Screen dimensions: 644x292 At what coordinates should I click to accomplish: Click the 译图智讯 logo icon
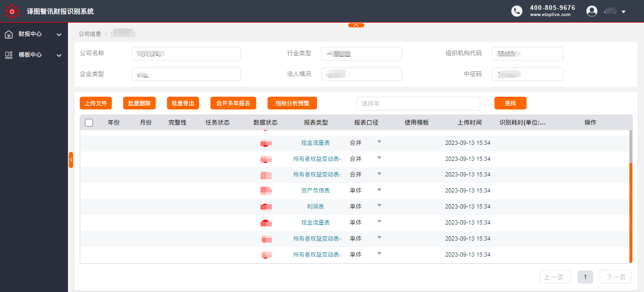[x=11, y=11]
